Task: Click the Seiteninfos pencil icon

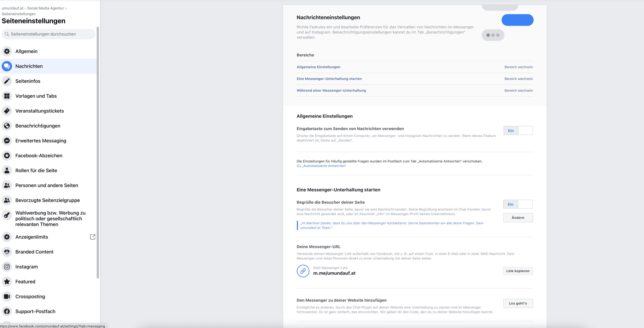Action: point(7,81)
